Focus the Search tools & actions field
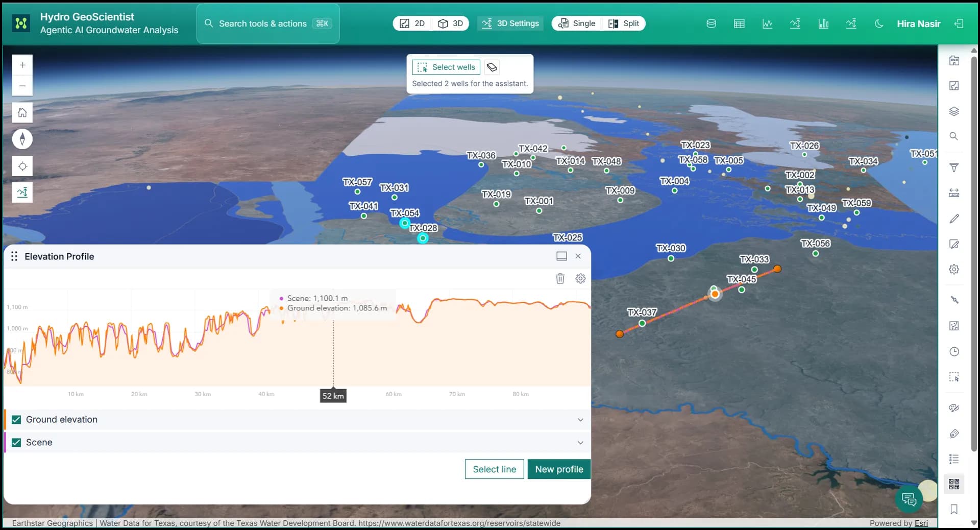980x530 pixels. [x=268, y=23]
